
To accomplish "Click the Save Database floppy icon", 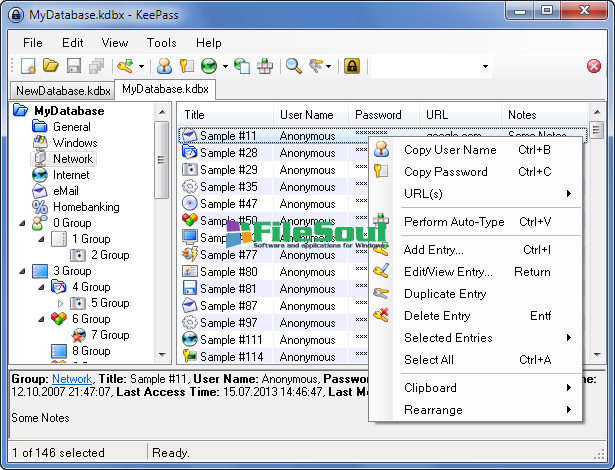I will (x=74, y=66).
